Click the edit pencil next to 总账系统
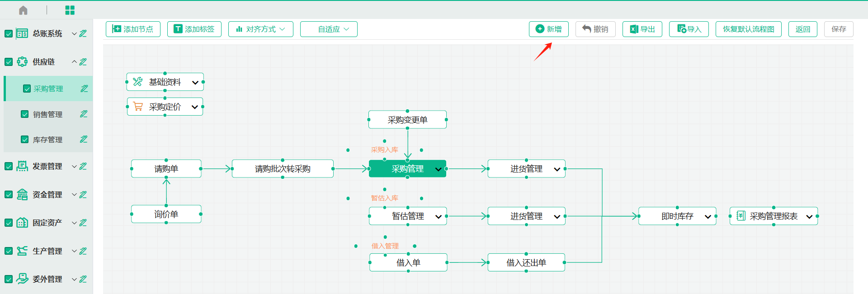The image size is (868, 294). pyautogui.click(x=83, y=33)
